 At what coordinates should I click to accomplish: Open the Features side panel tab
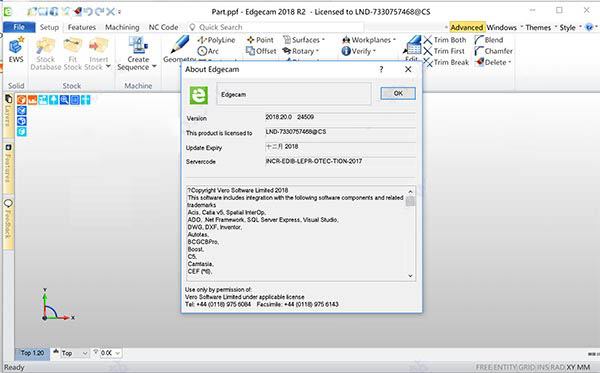tap(8, 168)
